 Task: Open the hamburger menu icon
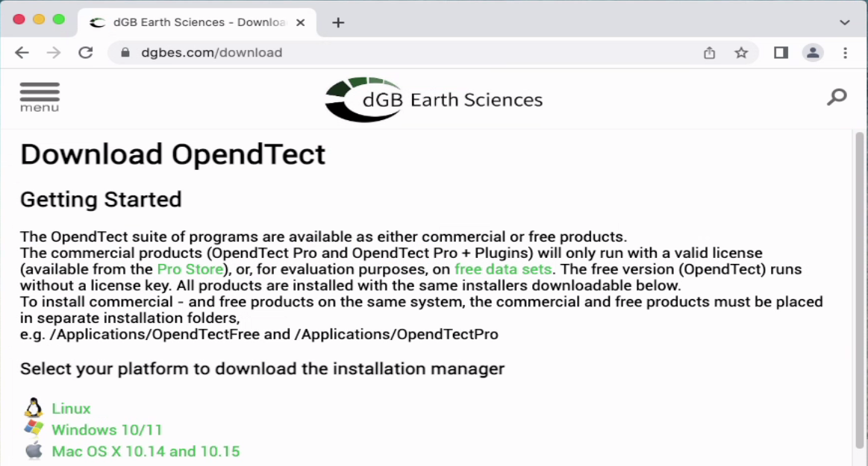pos(40,96)
